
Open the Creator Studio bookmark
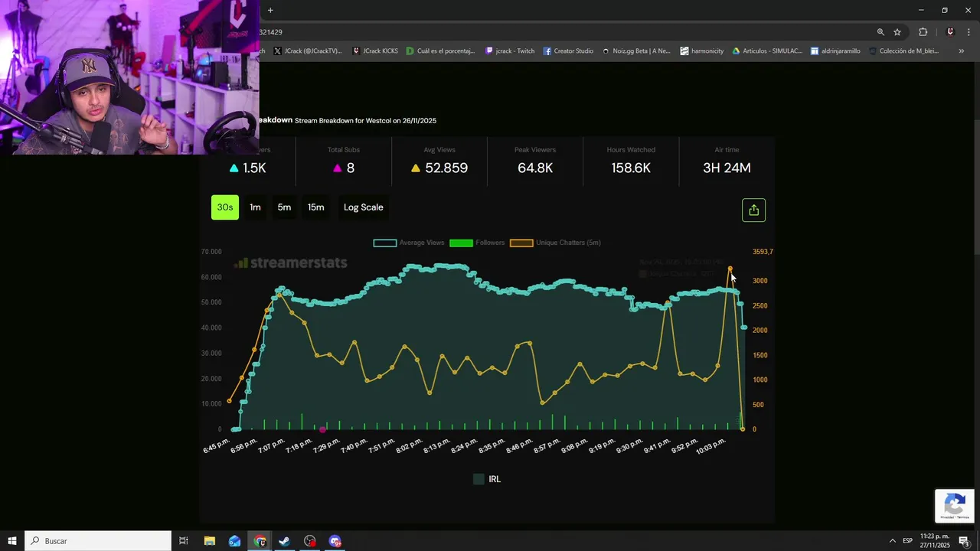(568, 51)
